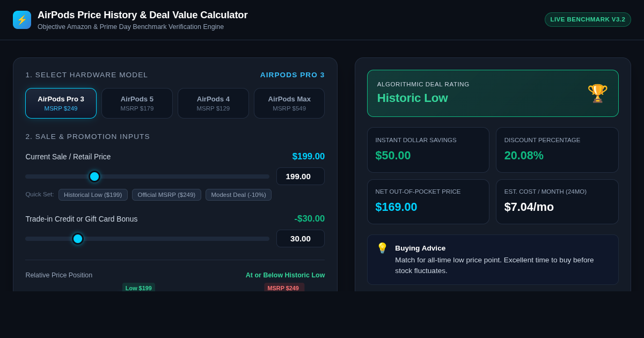This screenshot has width=644, height=338.
Task: Select the AirPods 4 model
Action: pos(213,104)
